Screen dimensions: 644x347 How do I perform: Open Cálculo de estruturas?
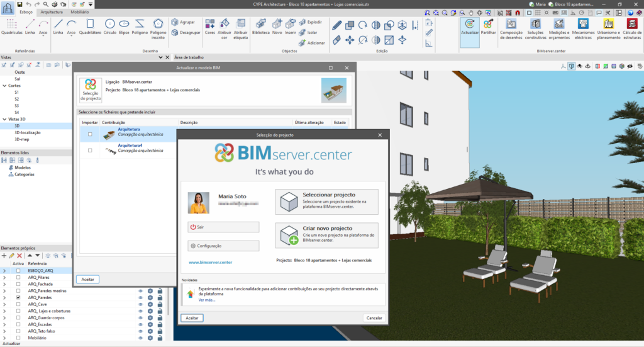pyautogui.click(x=632, y=29)
